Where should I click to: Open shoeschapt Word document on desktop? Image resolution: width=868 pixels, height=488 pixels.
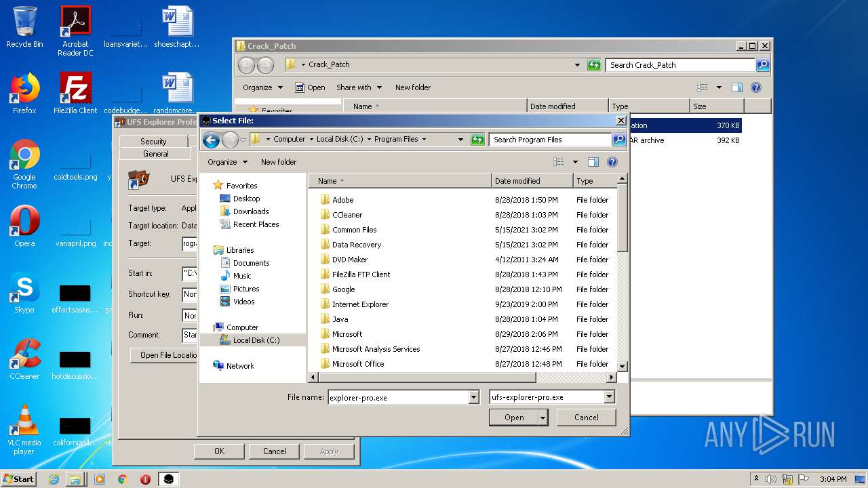tap(177, 27)
